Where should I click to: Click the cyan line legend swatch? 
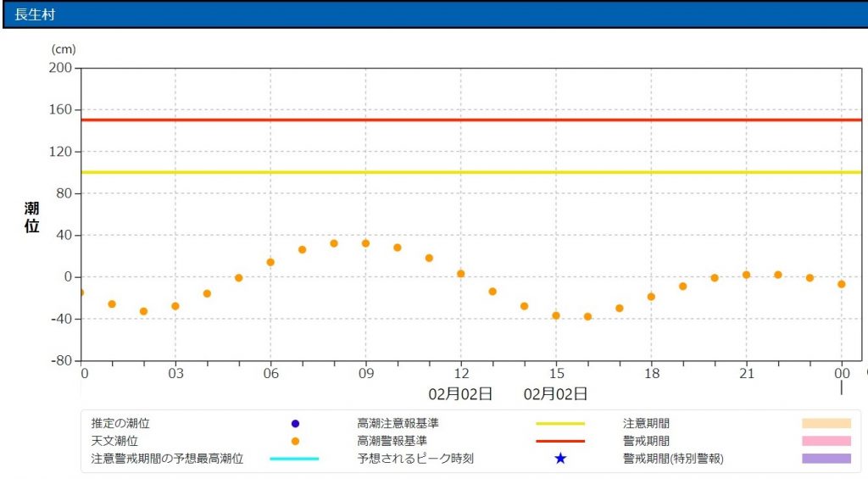(294, 459)
